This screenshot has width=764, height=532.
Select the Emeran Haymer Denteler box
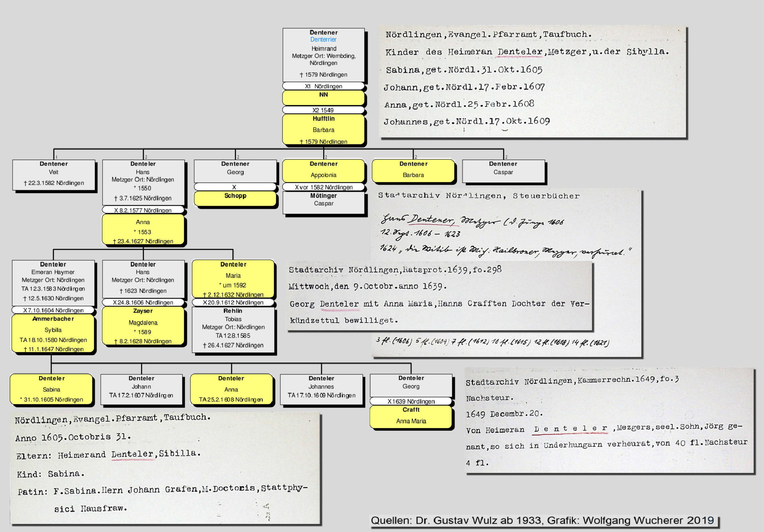coord(53,282)
